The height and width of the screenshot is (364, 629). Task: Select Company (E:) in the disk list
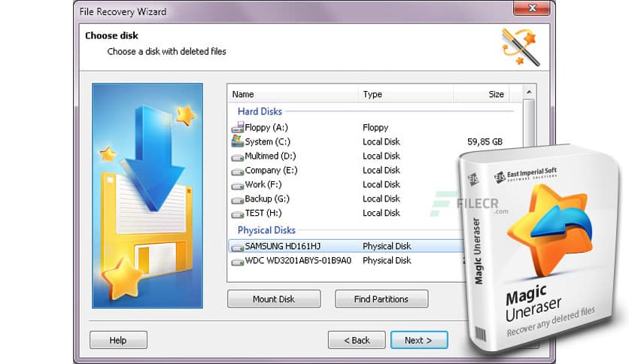pyautogui.click(x=271, y=171)
